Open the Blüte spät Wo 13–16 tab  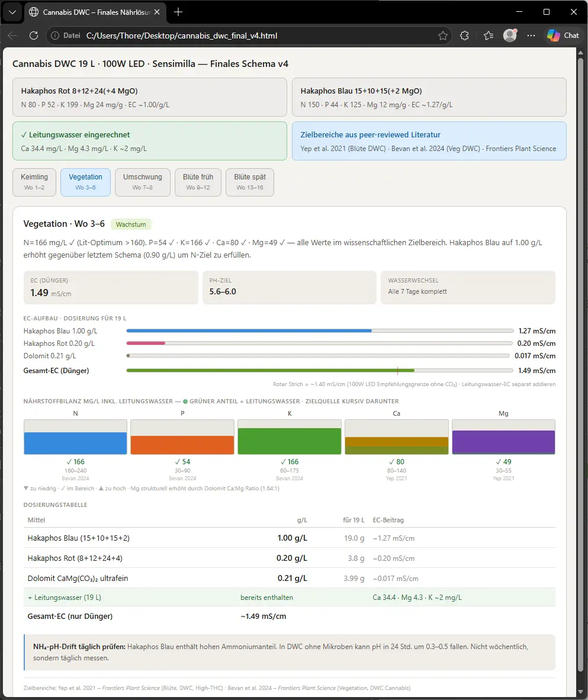click(250, 182)
